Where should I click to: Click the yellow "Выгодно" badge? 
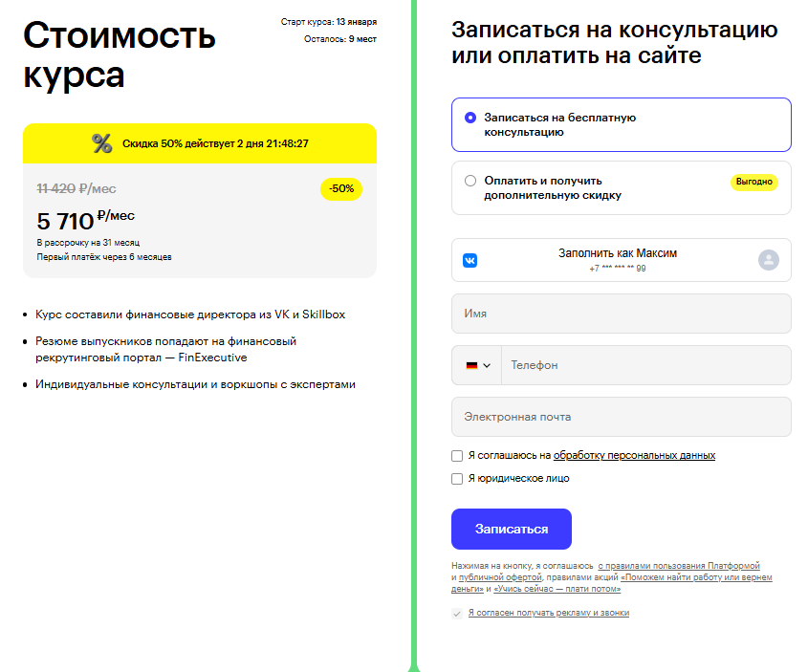754,182
